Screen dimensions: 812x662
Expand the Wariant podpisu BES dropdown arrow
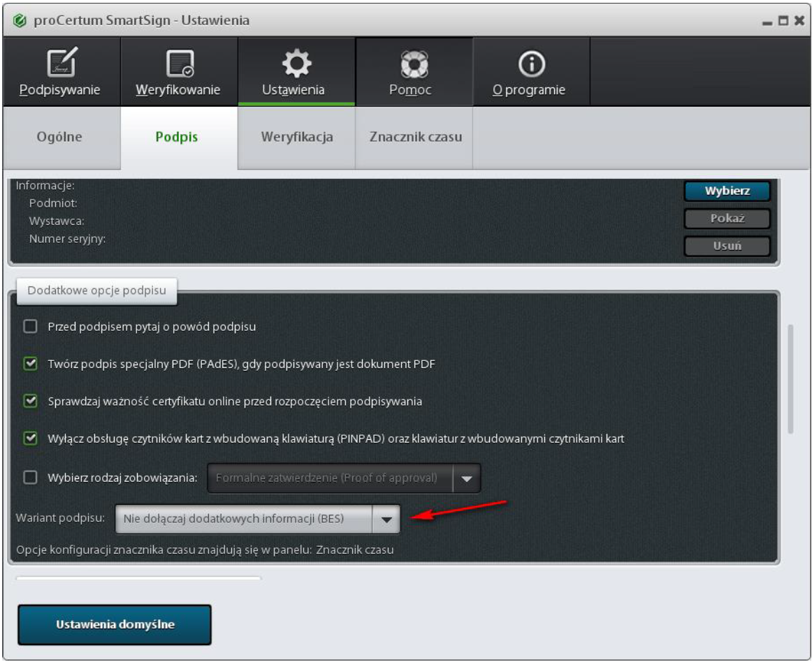[x=386, y=519]
